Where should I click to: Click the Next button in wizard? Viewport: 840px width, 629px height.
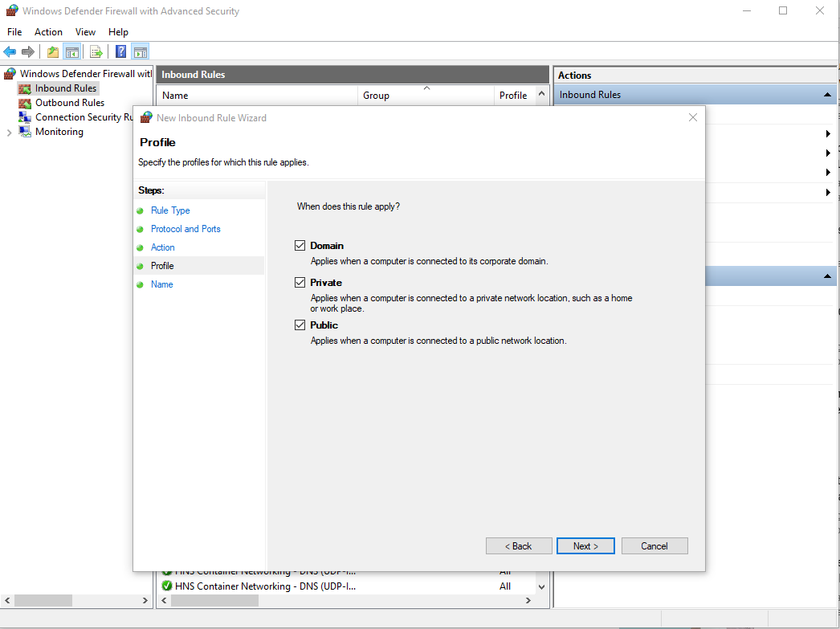click(585, 546)
